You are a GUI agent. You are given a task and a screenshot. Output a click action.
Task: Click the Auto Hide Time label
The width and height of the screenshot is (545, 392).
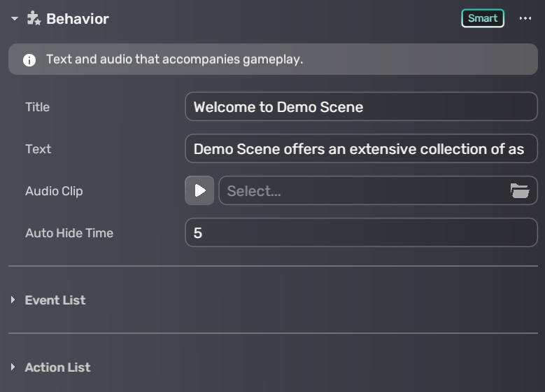(69, 233)
